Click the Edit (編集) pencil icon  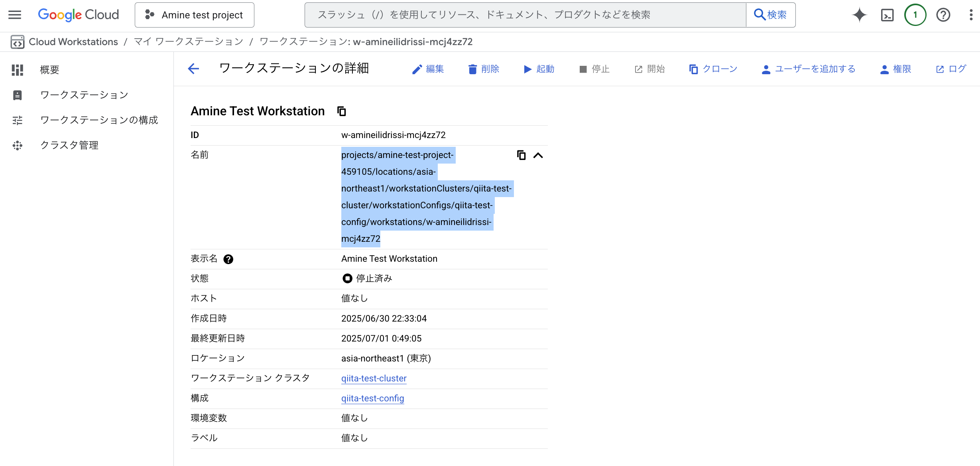click(x=417, y=69)
